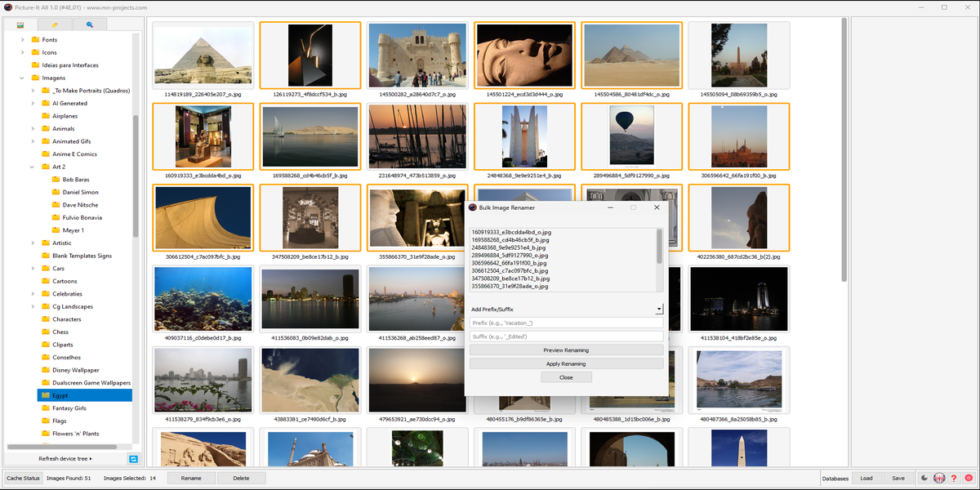Switch to the tags tab icon

click(x=55, y=25)
